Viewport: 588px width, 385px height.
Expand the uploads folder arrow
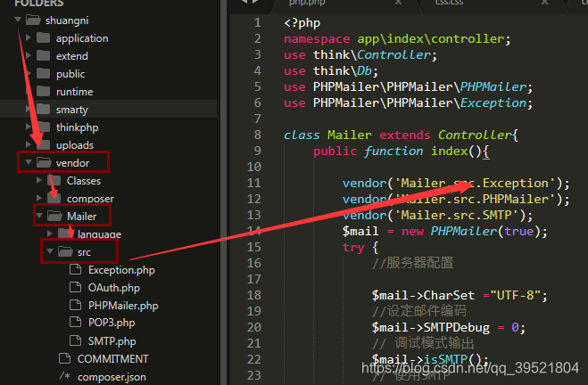[x=29, y=144]
